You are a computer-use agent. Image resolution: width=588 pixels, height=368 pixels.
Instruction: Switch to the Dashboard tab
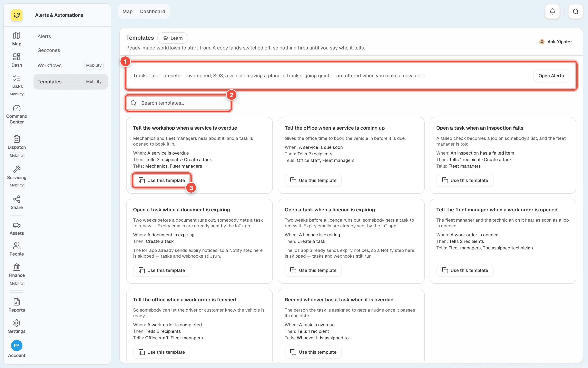tap(153, 11)
